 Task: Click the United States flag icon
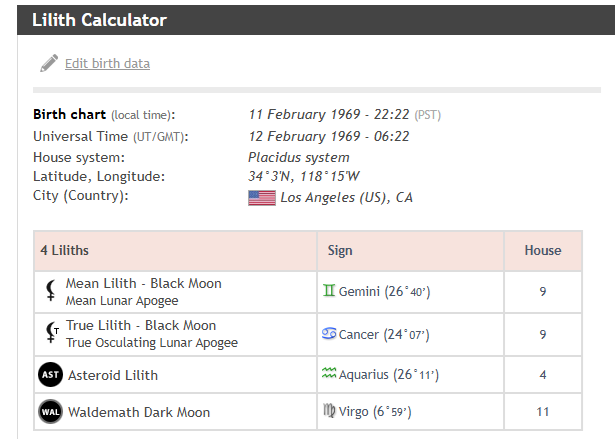[262, 198]
